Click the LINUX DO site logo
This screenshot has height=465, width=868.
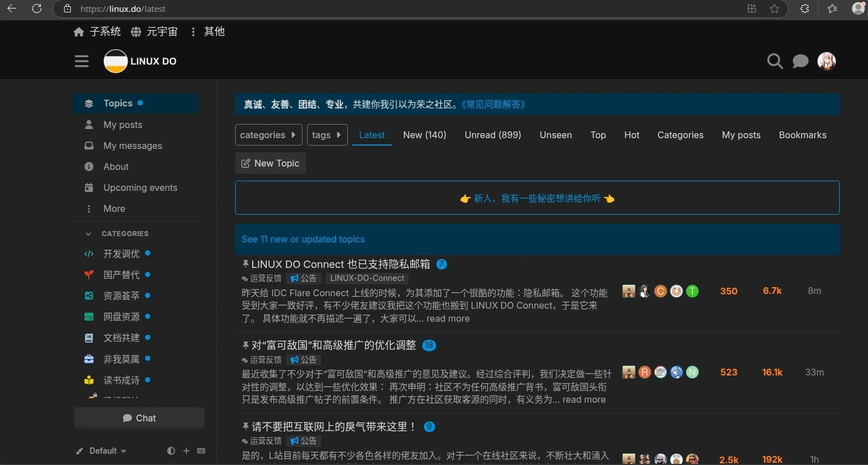click(x=140, y=61)
